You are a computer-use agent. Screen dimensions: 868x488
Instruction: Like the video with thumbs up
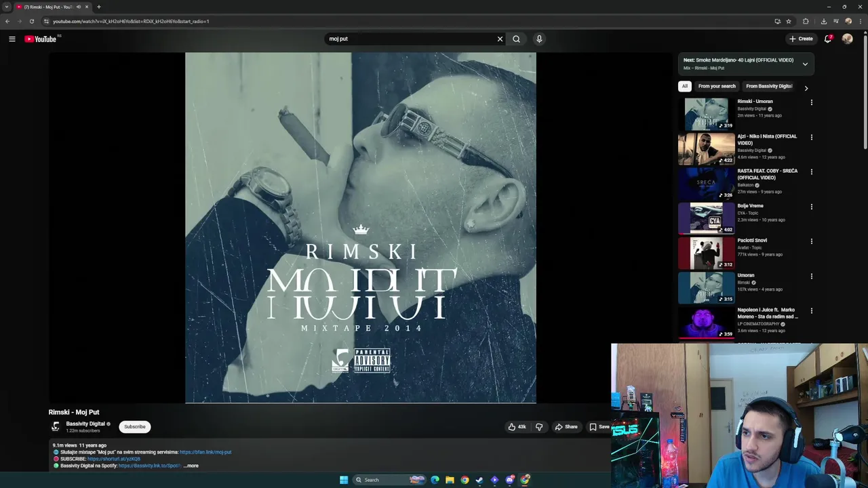(x=517, y=427)
